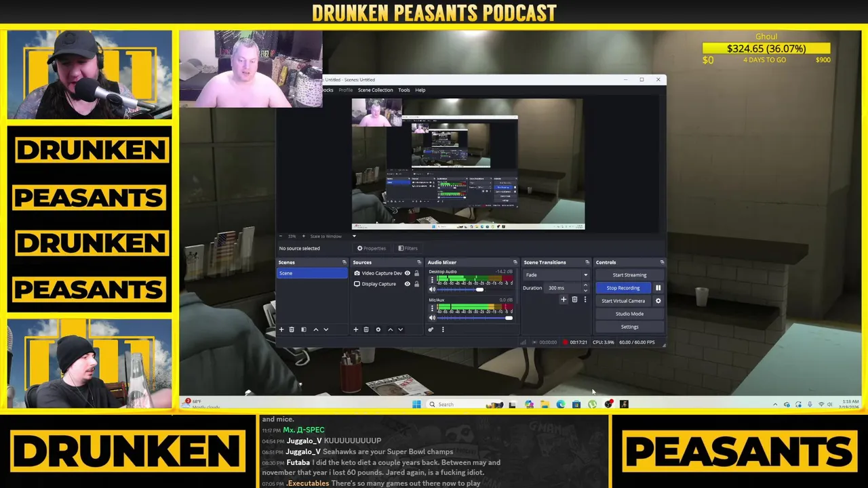The image size is (868, 488).
Task: Open virtual camera settings gear icon
Action: [658, 301]
